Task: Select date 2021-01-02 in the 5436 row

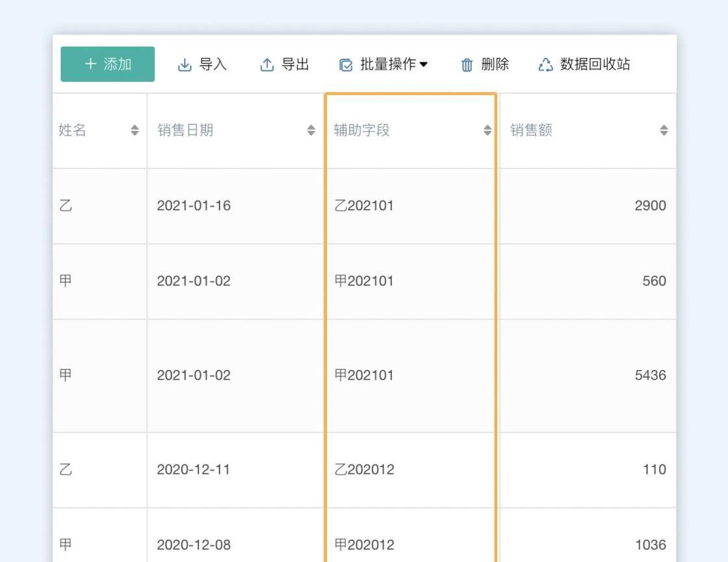Action: tap(194, 375)
